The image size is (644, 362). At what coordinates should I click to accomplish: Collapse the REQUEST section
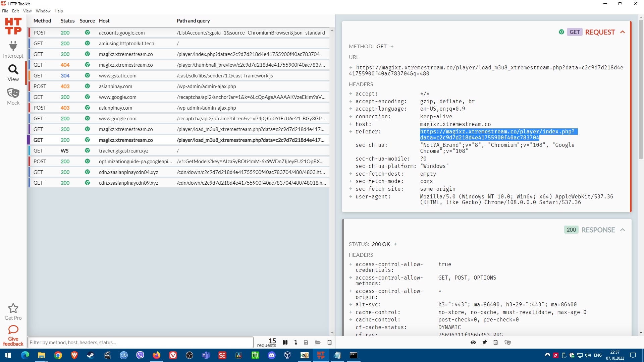tap(623, 32)
